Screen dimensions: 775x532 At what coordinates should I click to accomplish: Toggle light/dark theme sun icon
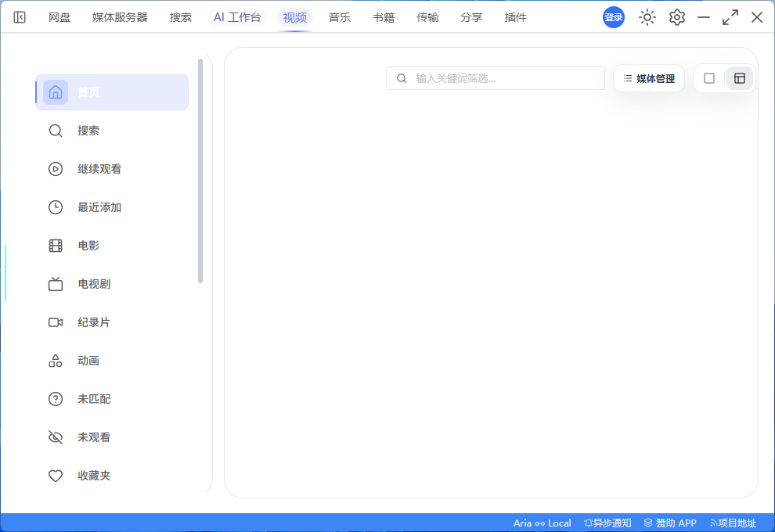[x=647, y=17]
